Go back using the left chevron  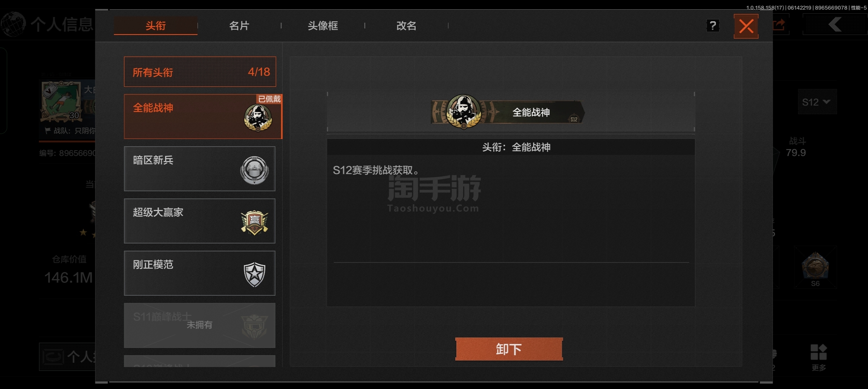[835, 25]
